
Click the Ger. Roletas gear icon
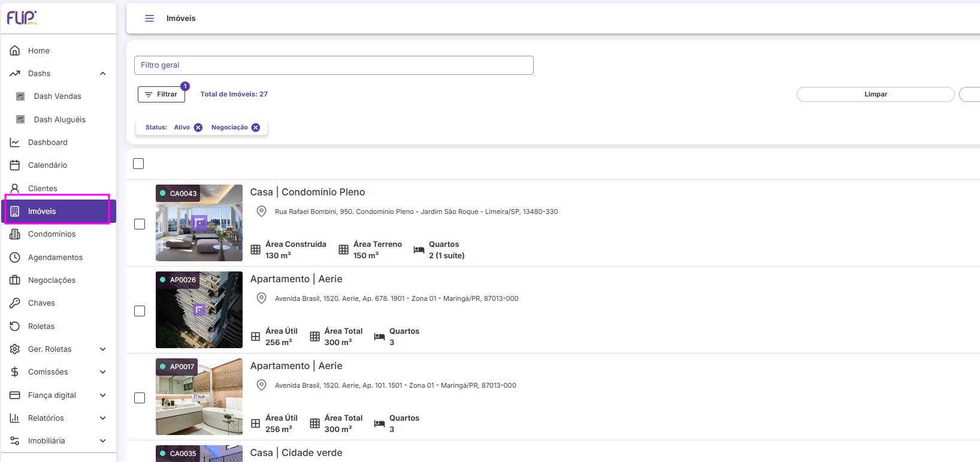pos(15,349)
